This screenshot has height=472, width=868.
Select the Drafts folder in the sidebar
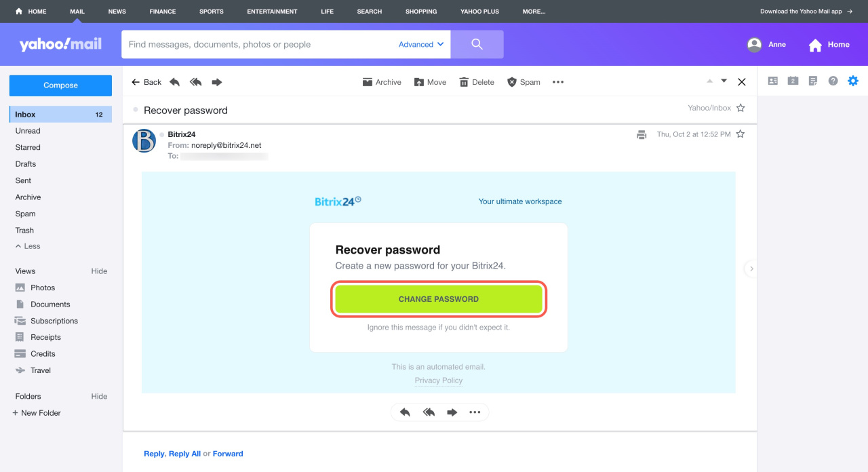coord(26,164)
